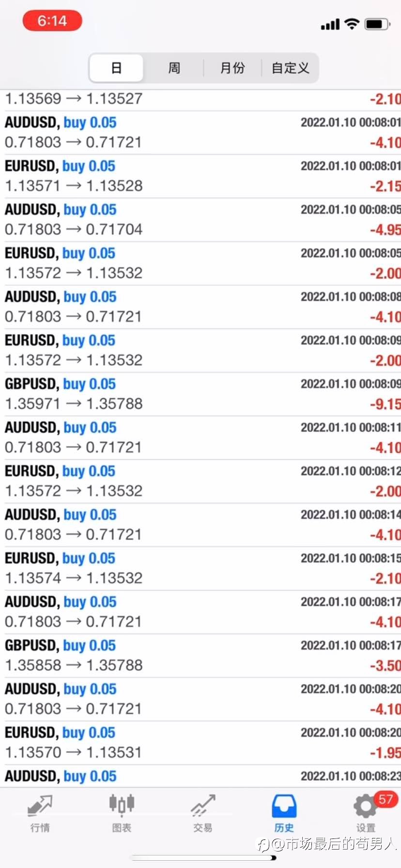Open the 设置 settings gear icon
Image resolution: width=401 pixels, height=868 pixels.
click(365, 806)
